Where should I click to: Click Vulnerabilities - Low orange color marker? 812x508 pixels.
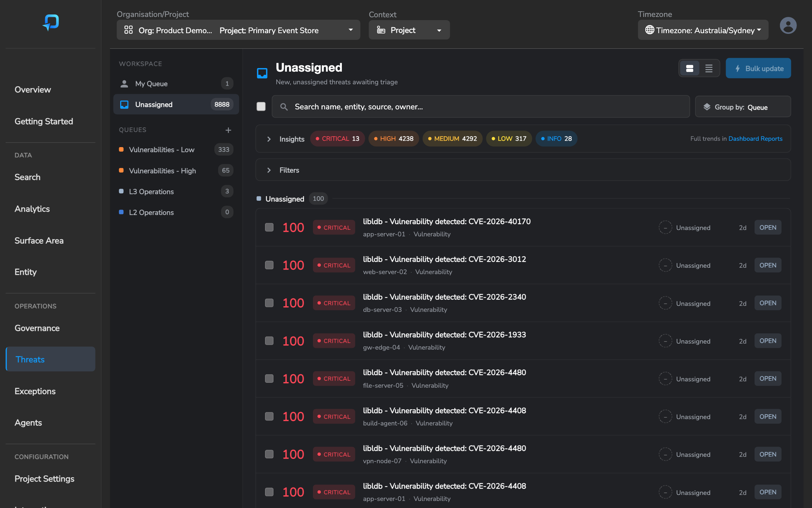[121, 149]
